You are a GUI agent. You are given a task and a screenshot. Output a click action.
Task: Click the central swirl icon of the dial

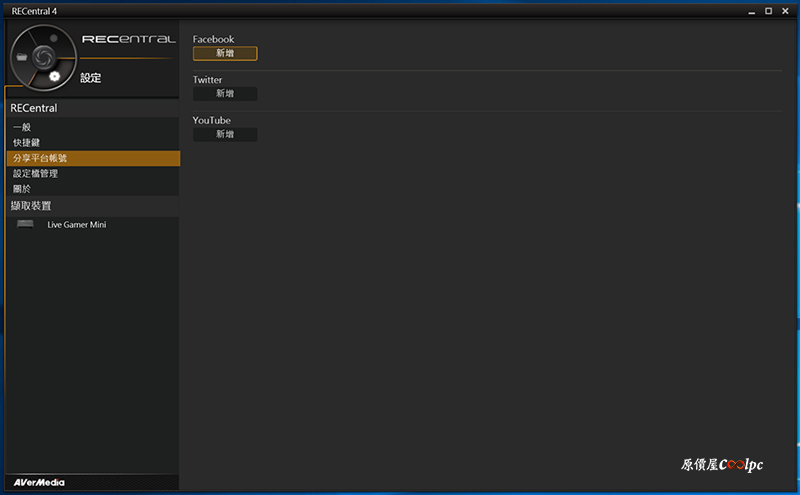(43, 57)
